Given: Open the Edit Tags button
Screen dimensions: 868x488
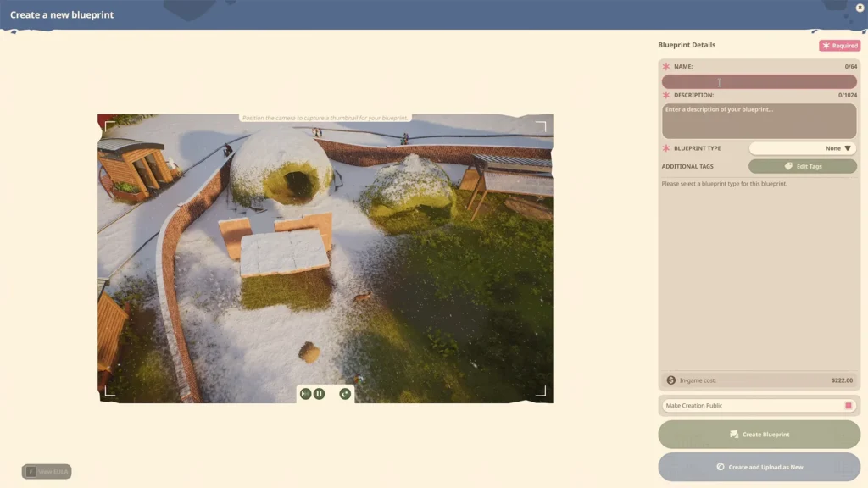Looking at the screenshot, I should click(x=802, y=166).
